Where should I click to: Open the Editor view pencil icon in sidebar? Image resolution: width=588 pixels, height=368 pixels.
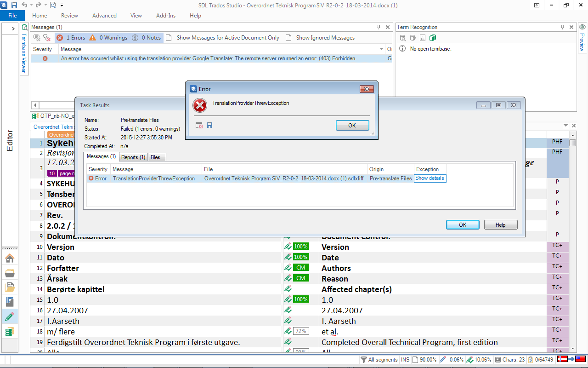(9, 316)
